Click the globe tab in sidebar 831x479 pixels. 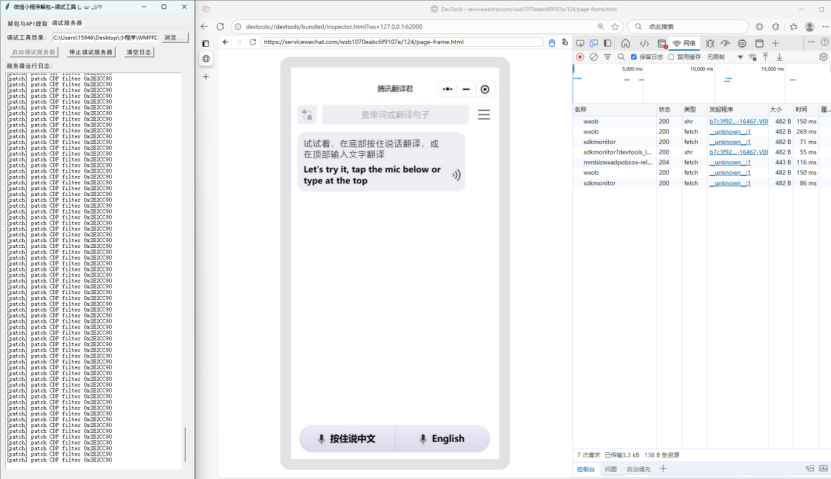[x=206, y=59]
